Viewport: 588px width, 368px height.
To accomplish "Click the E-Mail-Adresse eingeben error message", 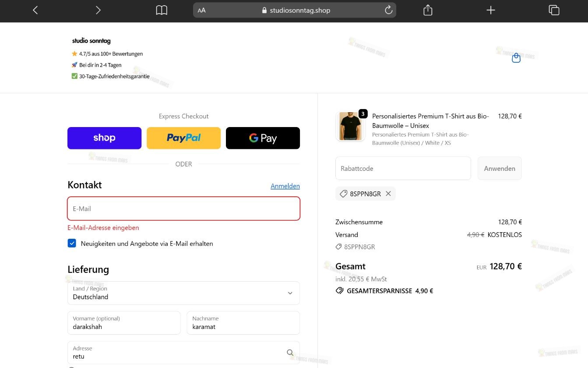I will (x=103, y=228).
